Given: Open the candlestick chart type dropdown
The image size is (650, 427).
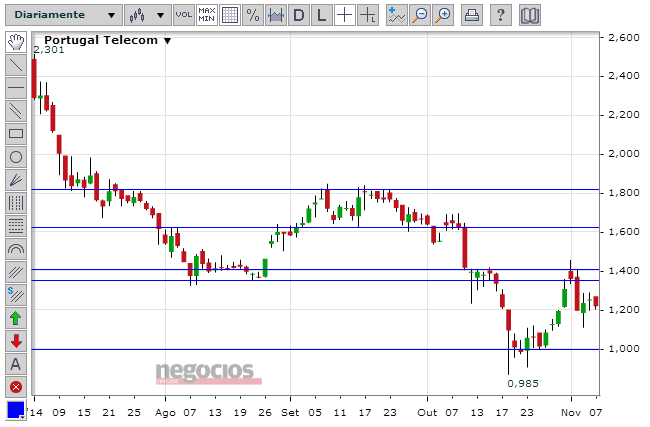Looking at the screenshot, I should (x=147, y=15).
